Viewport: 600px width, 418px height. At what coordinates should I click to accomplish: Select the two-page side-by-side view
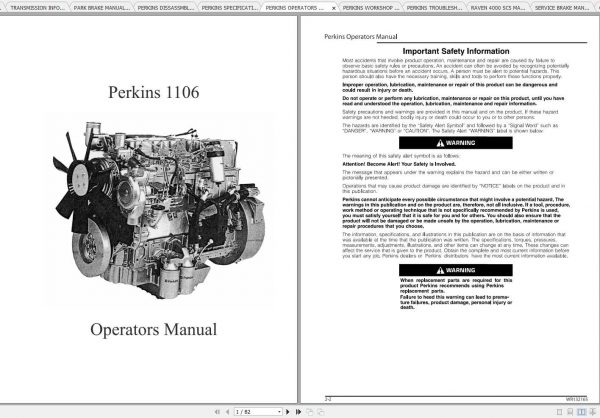click(x=581, y=412)
